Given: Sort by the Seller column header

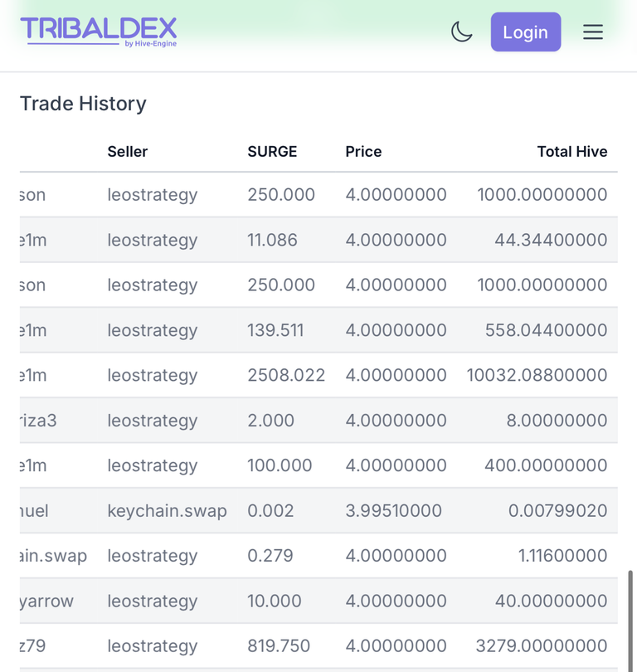Looking at the screenshot, I should pos(127,152).
